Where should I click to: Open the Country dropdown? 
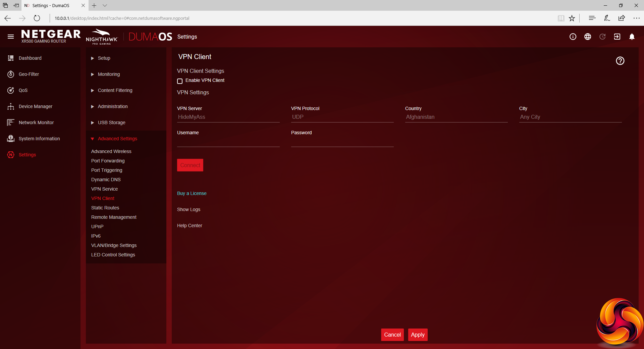pyautogui.click(x=456, y=117)
